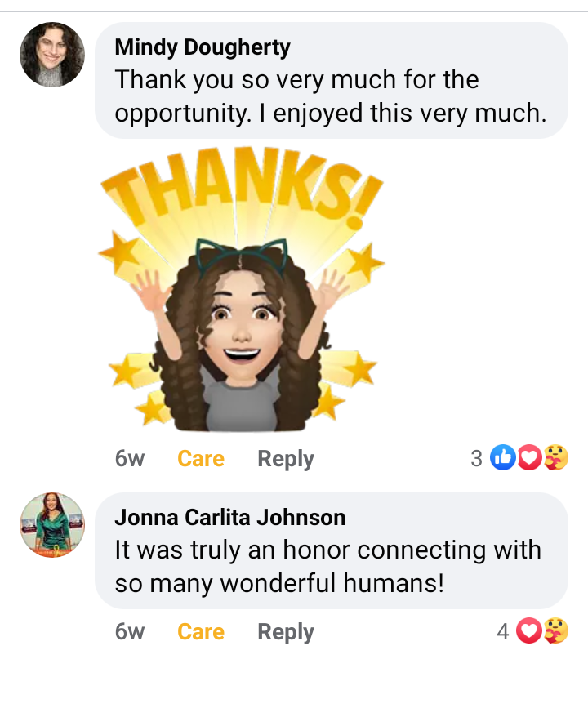Viewport: 588px width, 717px height.
Task: Click the Care hug emoji on Mindy's comment
Action: (556, 457)
